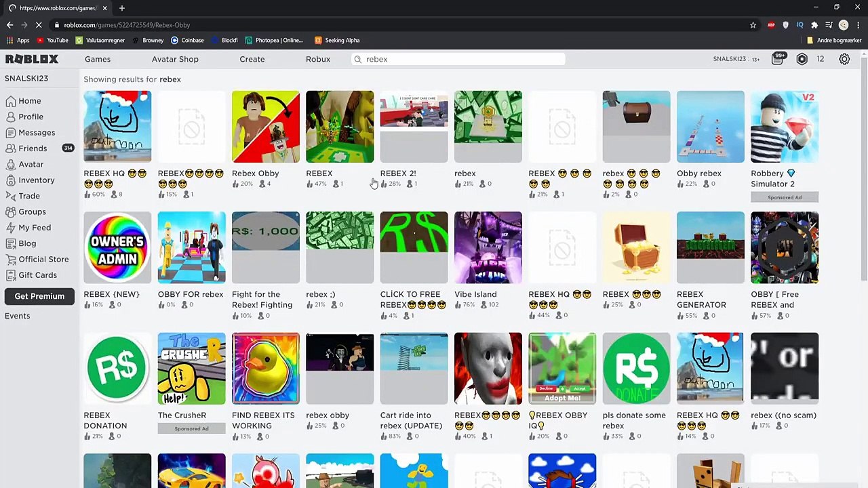Screen dimensions: 868x488
Task: Open the green R$ REBEX DONATION thumbnail
Action: tap(117, 369)
